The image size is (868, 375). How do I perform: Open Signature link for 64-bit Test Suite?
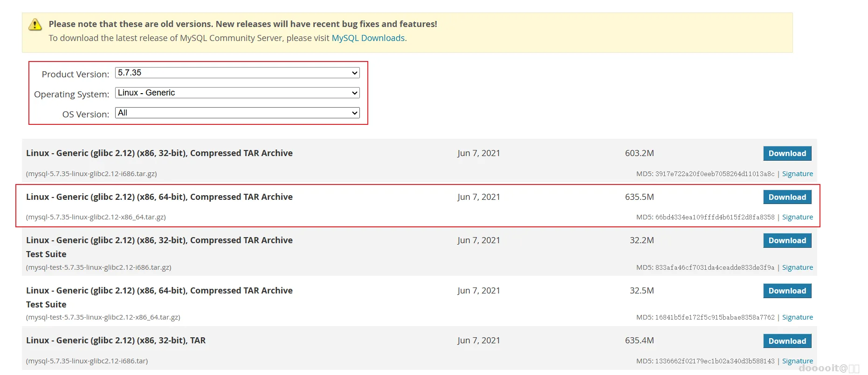(x=797, y=317)
